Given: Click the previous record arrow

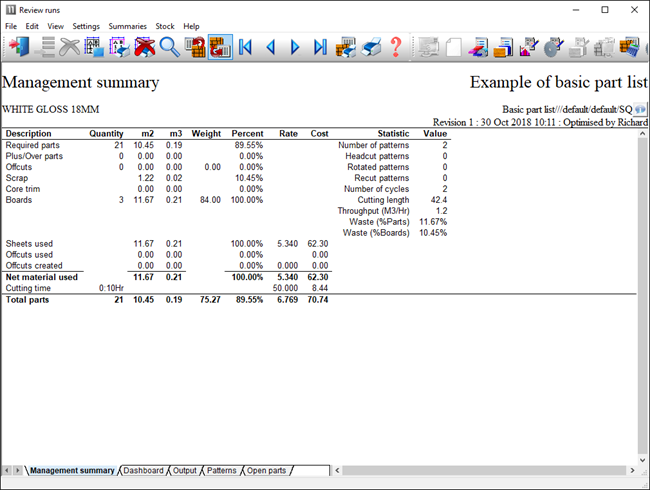Looking at the screenshot, I should point(270,47).
